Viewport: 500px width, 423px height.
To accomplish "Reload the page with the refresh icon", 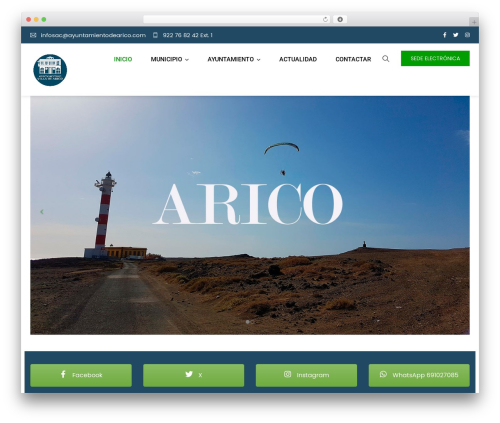I will click(x=325, y=19).
